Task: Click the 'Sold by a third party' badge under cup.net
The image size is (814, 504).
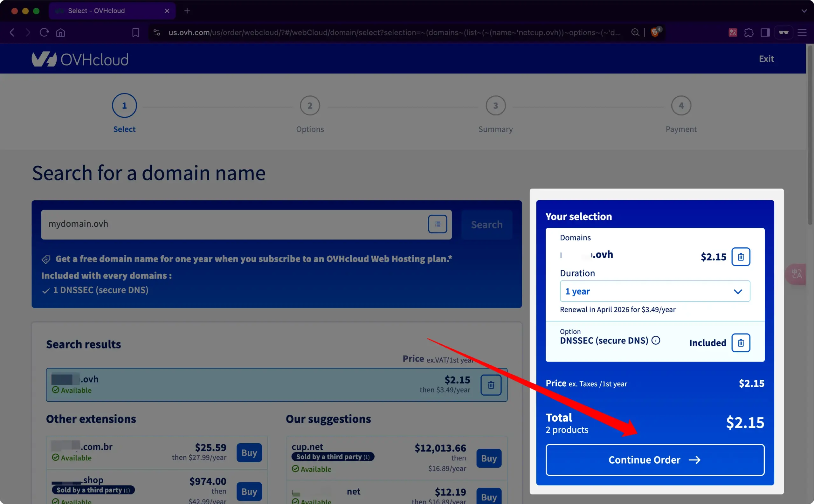Action: [333, 457]
